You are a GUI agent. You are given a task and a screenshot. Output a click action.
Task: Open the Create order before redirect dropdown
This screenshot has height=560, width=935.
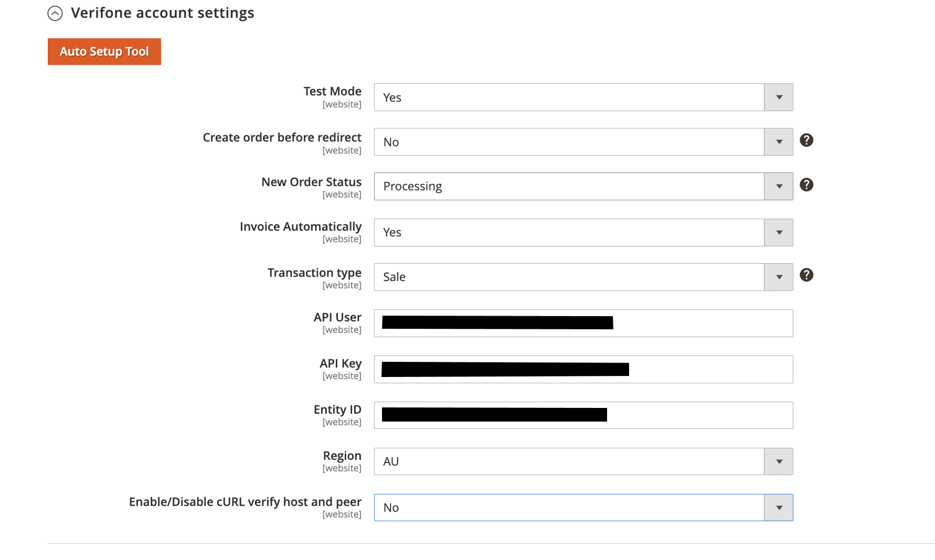[583, 142]
